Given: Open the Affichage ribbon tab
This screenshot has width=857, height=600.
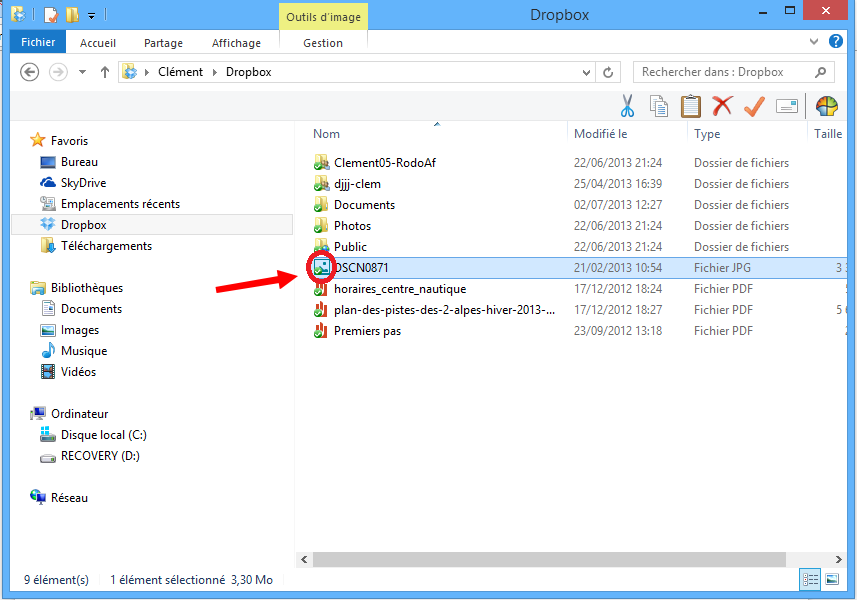Looking at the screenshot, I should click(x=236, y=43).
